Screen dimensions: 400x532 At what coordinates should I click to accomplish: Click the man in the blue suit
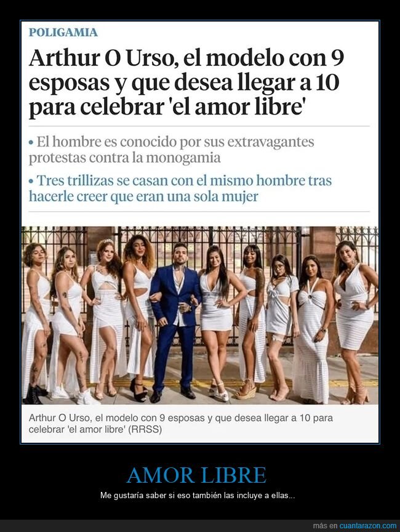pos(175,319)
